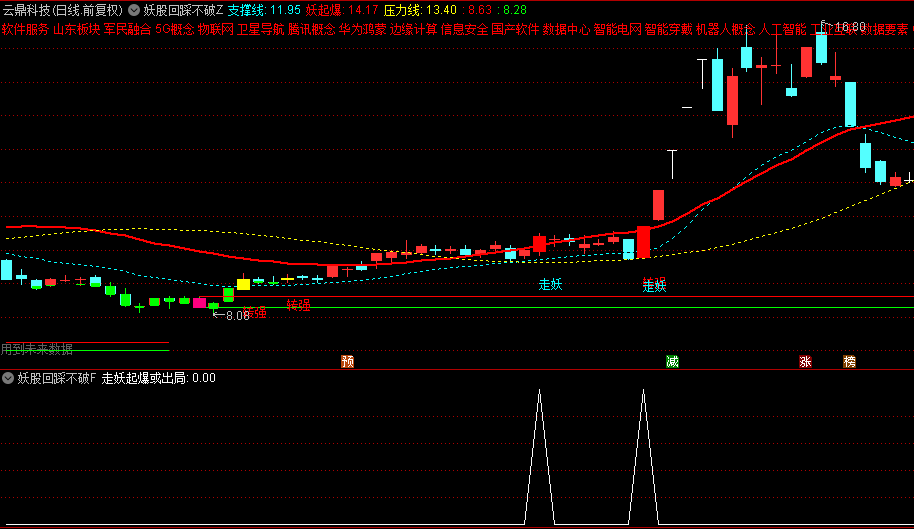Click the red 8.63 header value
Image resolution: width=914 pixels, height=529 pixels.
[x=480, y=10]
